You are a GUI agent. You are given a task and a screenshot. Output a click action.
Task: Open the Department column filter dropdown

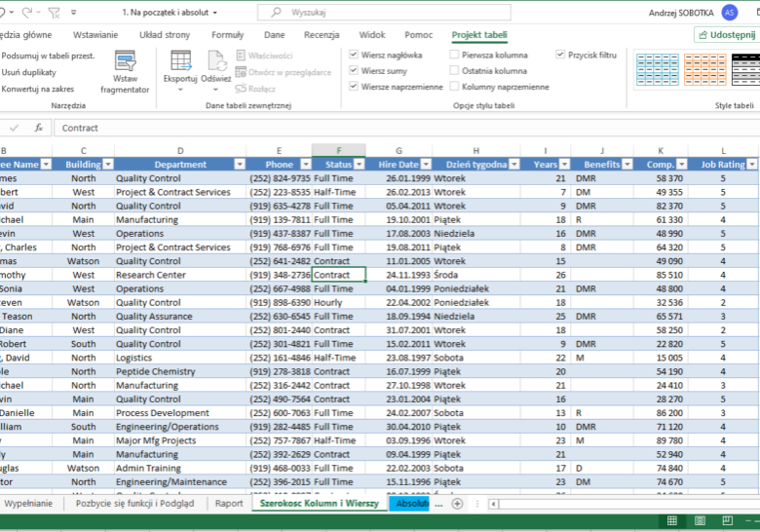(x=239, y=165)
